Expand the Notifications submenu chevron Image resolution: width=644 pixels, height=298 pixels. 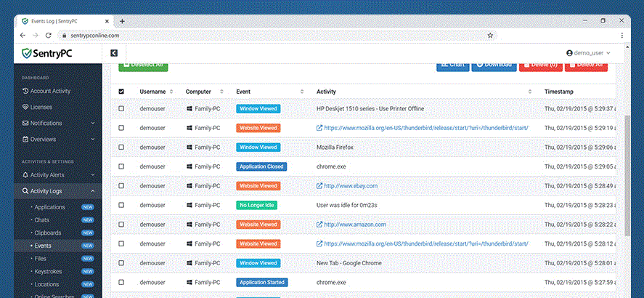tap(93, 123)
